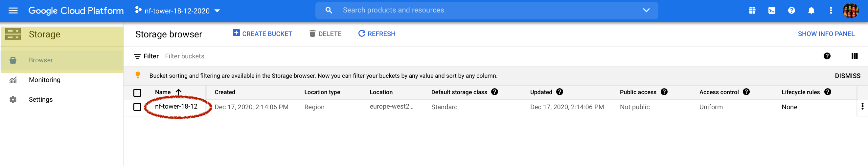This screenshot has height=166, width=868.
Task: Click the gift free trial icon
Action: pyautogui.click(x=752, y=11)
